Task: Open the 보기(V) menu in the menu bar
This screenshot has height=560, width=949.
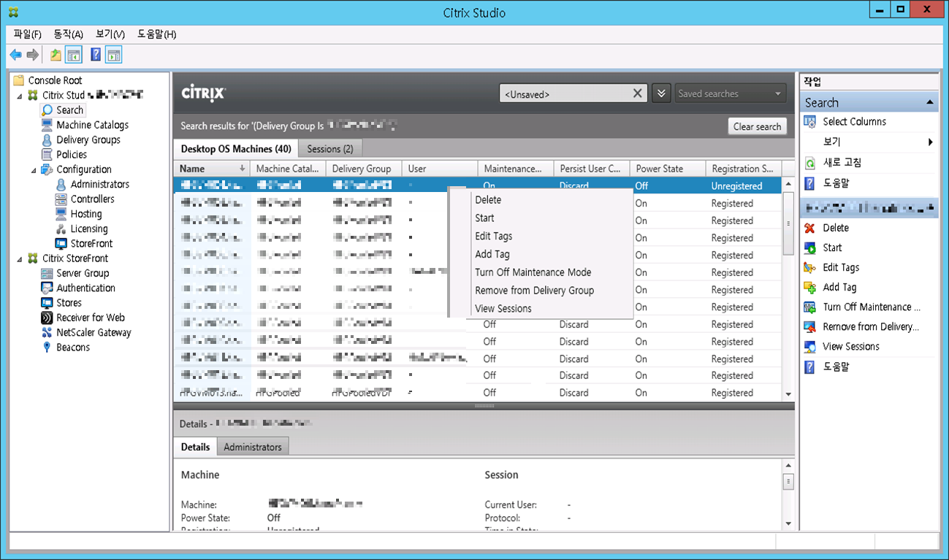Action: point(110,34)
